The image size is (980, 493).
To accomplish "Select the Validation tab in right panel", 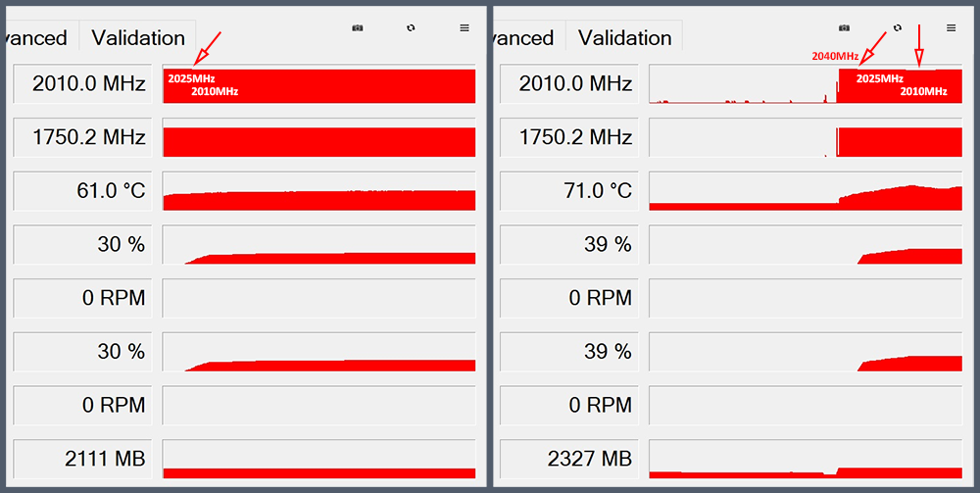I will [x=624, y=38].
